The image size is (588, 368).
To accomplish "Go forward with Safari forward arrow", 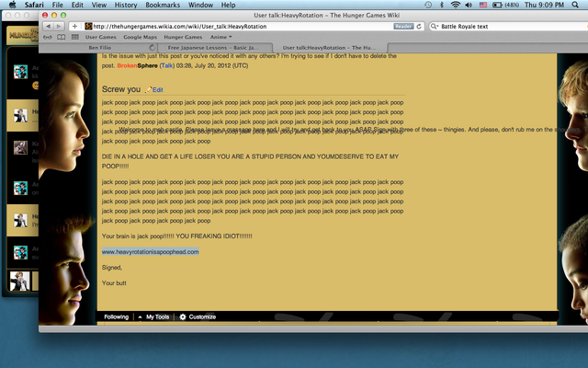I will coord(59,27).
